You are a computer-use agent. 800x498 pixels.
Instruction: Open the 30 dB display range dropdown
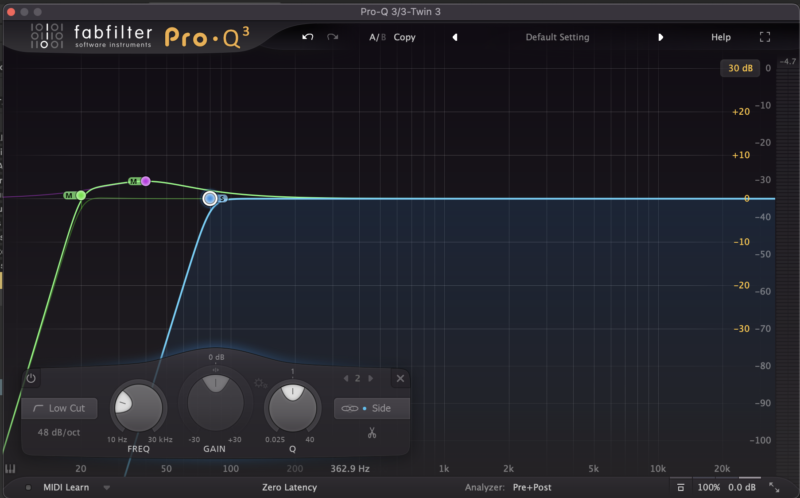click(x=740, y=68)
